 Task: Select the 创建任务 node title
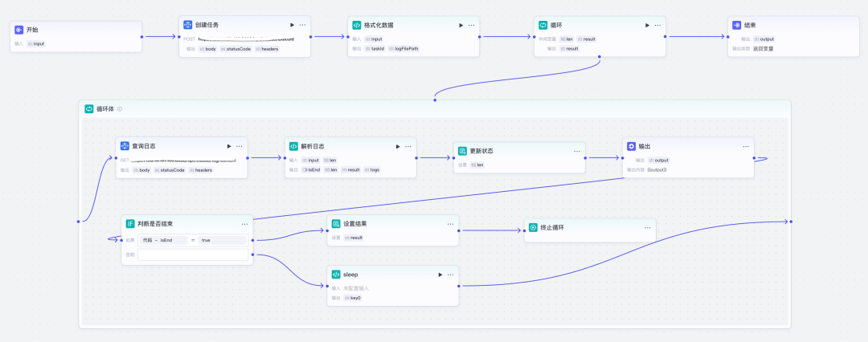point(207,25)
